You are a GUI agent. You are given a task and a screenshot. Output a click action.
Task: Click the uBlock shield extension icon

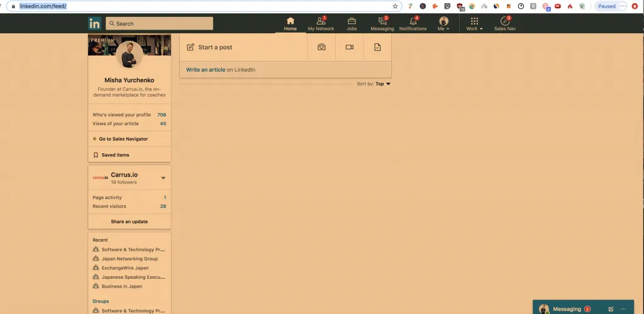460,6
